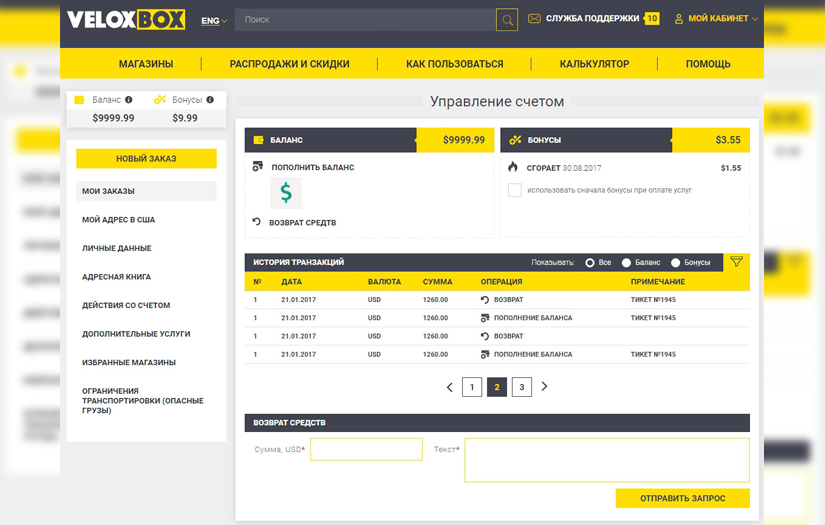Open Дополнительные услуги in sidebar
825x525 pixels.
(136, 334)
